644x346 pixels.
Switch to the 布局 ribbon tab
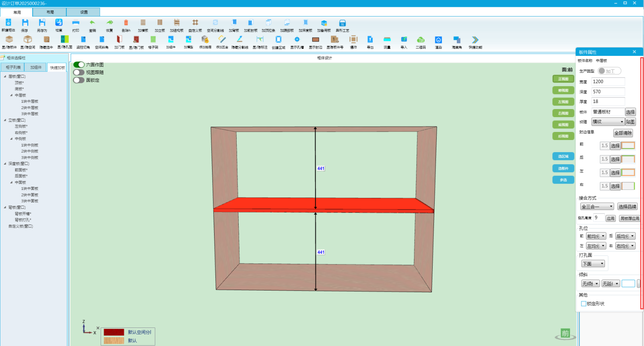tap(50, 12)
